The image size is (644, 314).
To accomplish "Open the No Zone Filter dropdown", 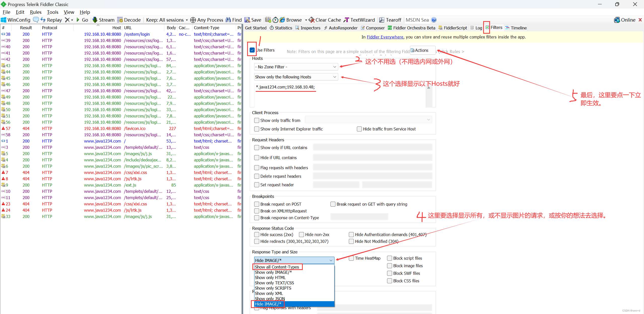I will [x=295, y=67].
